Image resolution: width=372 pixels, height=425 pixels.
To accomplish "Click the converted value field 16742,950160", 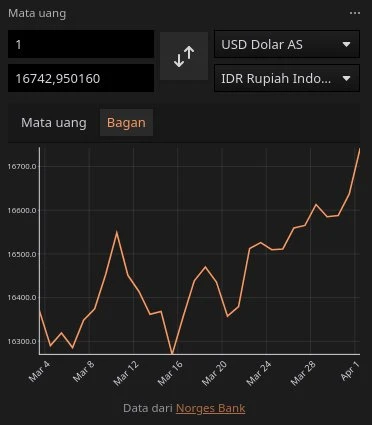I will pos(81,78).
